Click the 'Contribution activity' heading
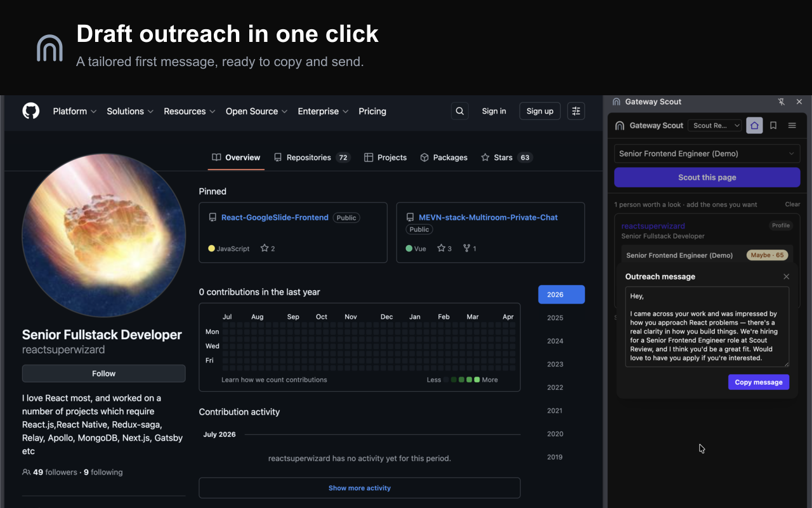 coord(239,412)
